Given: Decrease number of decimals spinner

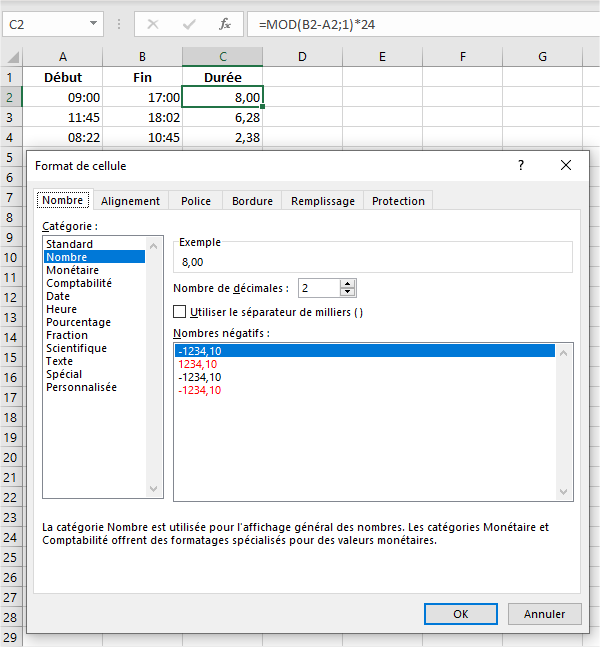Looking at the screenshot, I should (347, 292).
